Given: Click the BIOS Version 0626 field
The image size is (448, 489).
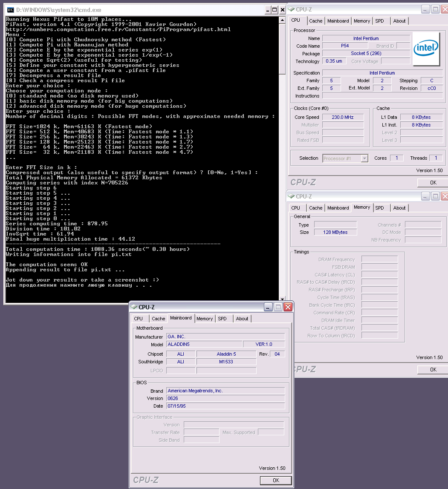Looking at the screenshot, I should [225, 399].
